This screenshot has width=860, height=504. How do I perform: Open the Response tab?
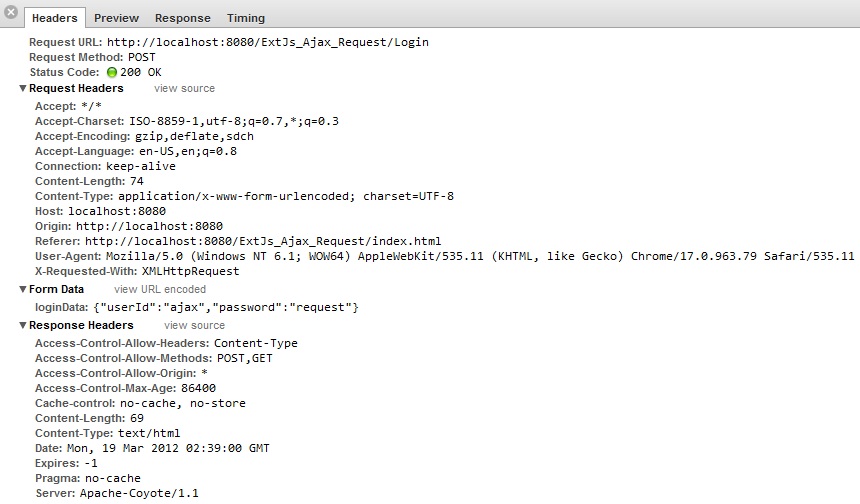pyautogui.click(x=183, y=18)
